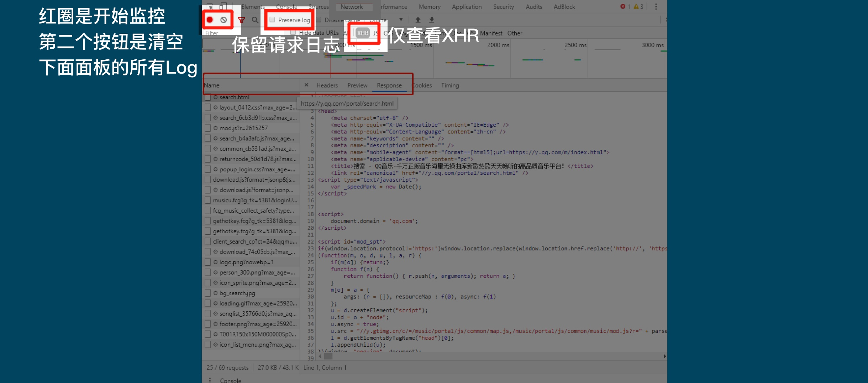Select the inspect element arrow icon
This screenshot has height=383, width=868.
click(210, 6)
